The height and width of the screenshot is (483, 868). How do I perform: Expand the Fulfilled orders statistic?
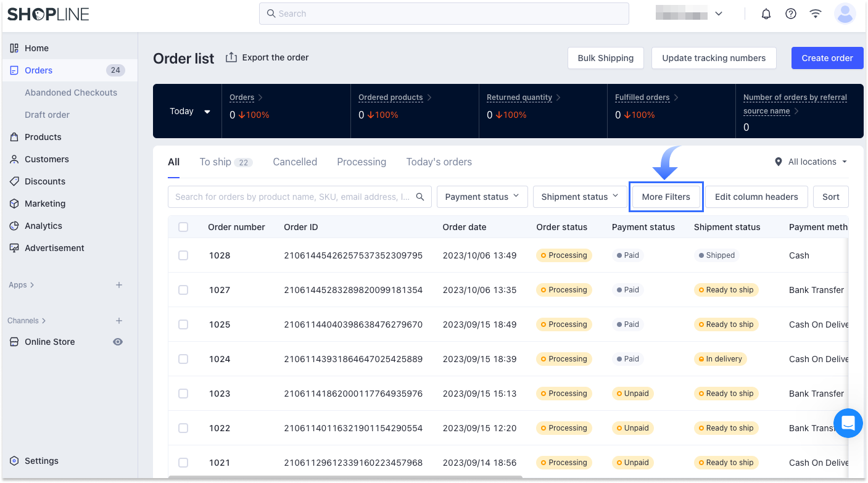click(x=676, y=97)
